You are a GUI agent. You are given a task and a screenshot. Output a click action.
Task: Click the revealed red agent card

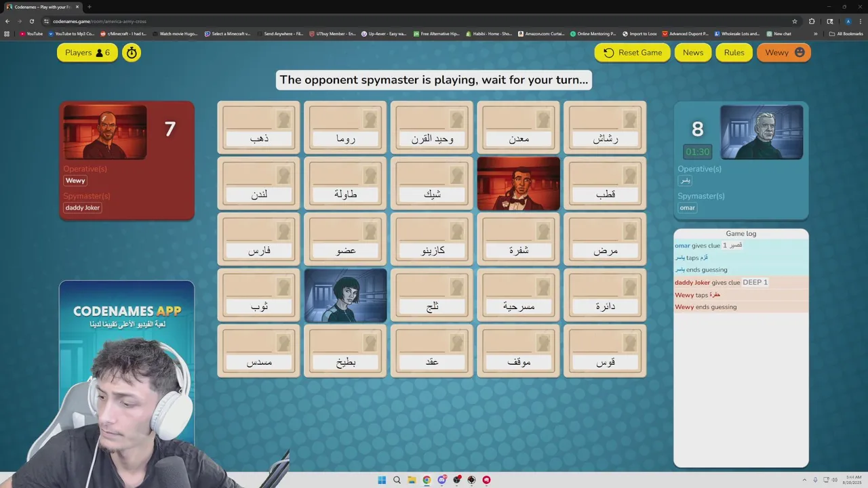(519, 183)
